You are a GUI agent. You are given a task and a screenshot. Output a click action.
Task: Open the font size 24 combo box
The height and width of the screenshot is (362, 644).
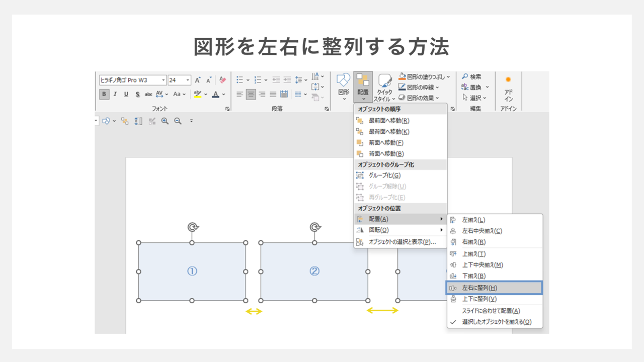[180, 80]
